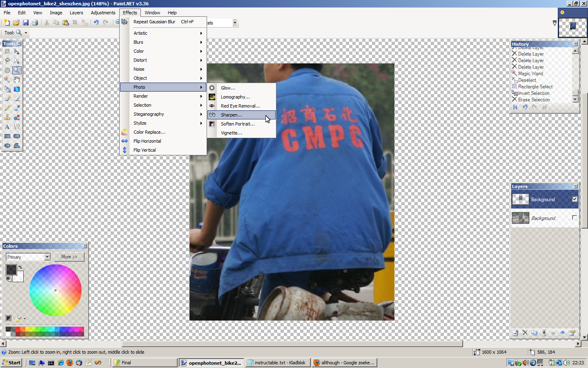This screenshot has width=588, height=368.
Task: Open Layer Properties from the Layers panel
Action: pos(572,333)
